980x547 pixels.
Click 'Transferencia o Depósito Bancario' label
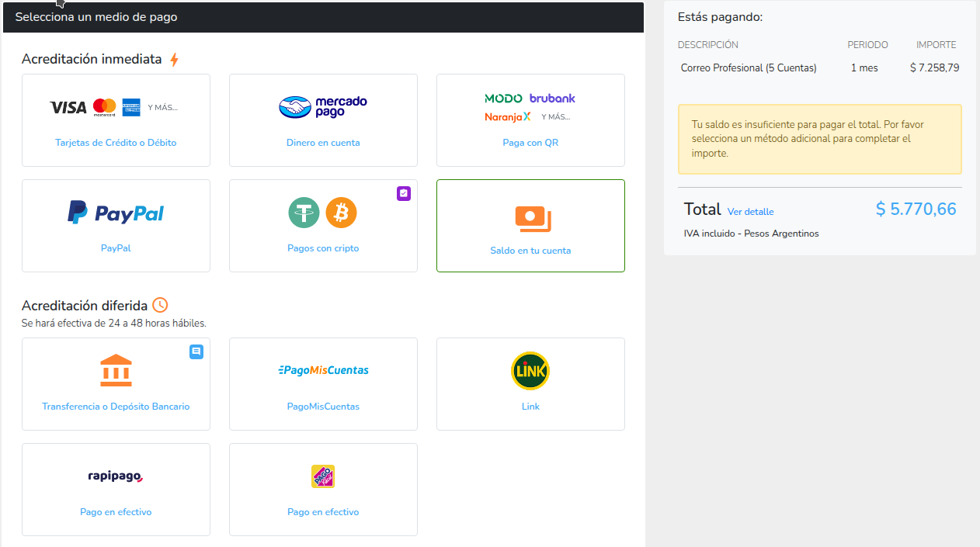pyautogui.click(x=116, y=407)
